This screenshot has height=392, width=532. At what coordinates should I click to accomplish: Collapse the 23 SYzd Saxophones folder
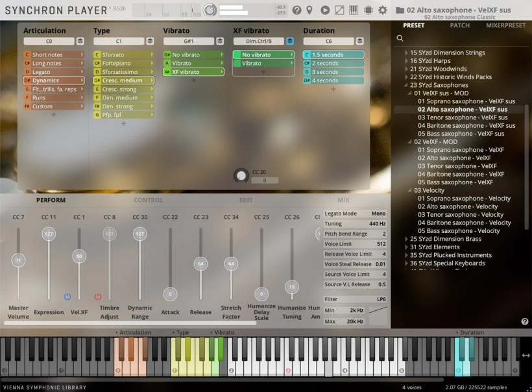(406, 85)
